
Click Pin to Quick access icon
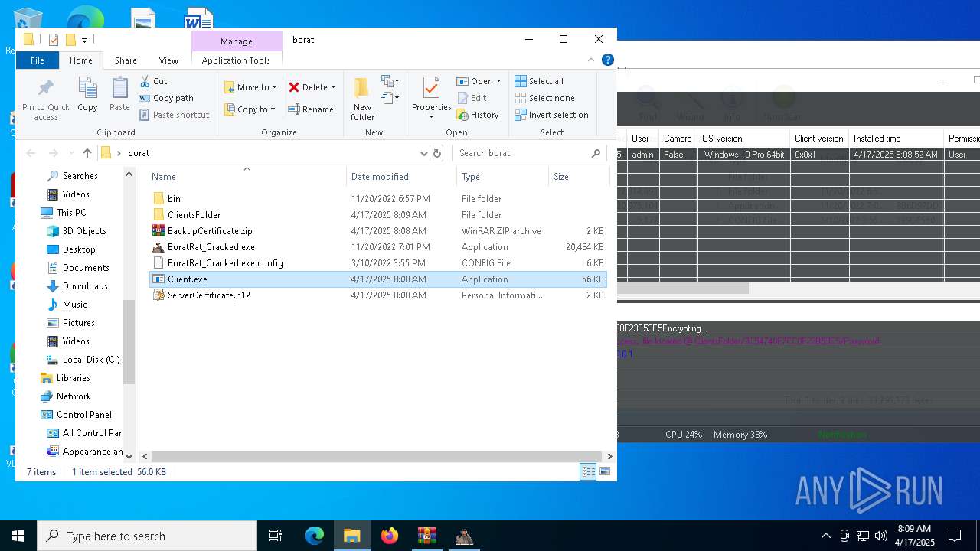(x=45, y=99)
